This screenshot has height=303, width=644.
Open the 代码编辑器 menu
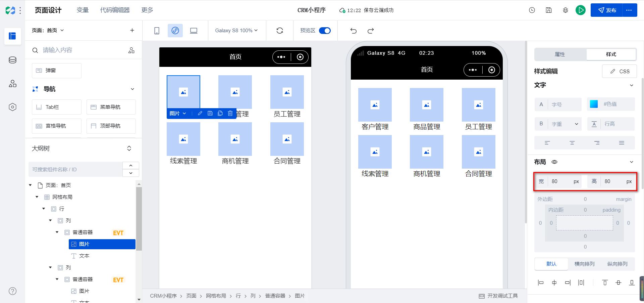tap(115, 10)
